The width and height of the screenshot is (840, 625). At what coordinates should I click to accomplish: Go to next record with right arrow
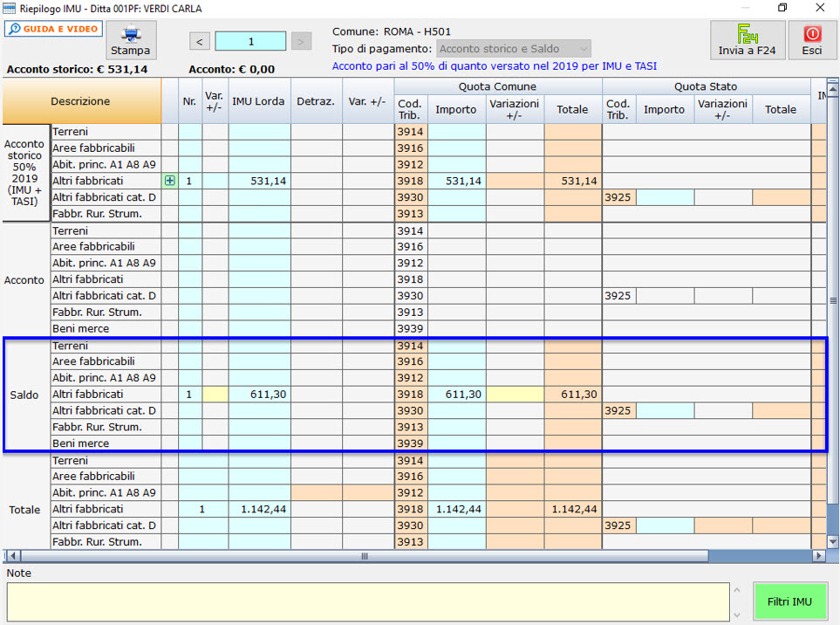tap(301, 41)
